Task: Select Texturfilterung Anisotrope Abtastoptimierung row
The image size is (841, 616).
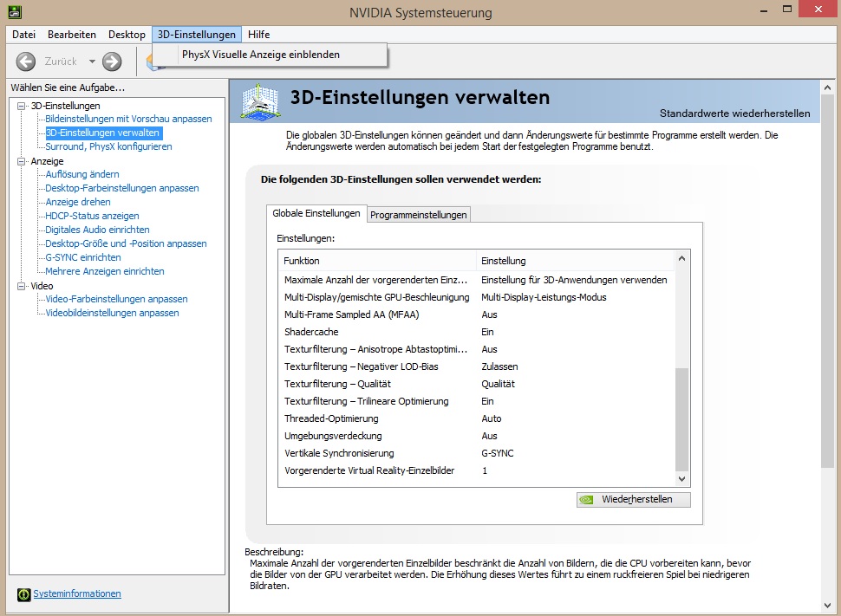Action: [477, 349]
